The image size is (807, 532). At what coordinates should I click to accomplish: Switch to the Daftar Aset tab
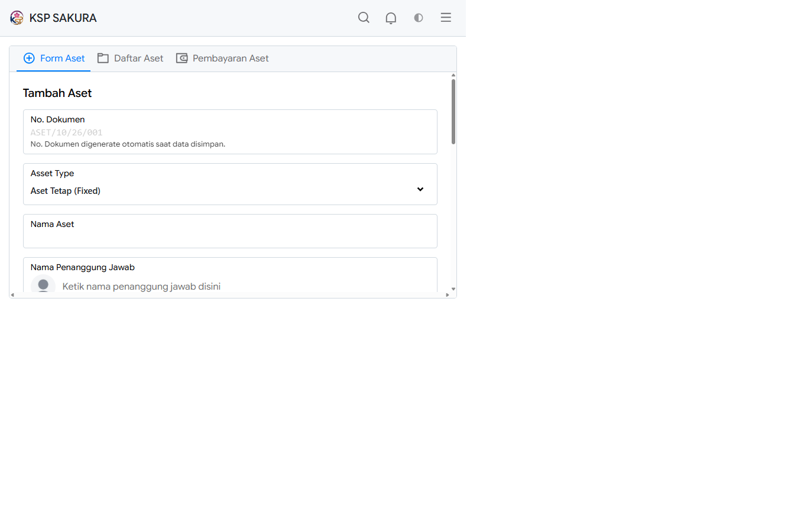(130, 58)
